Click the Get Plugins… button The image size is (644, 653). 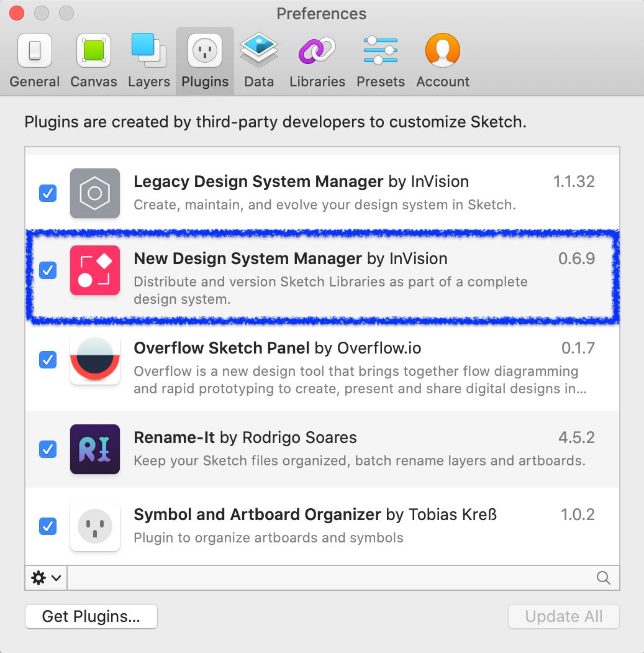[x=91, y=616]
